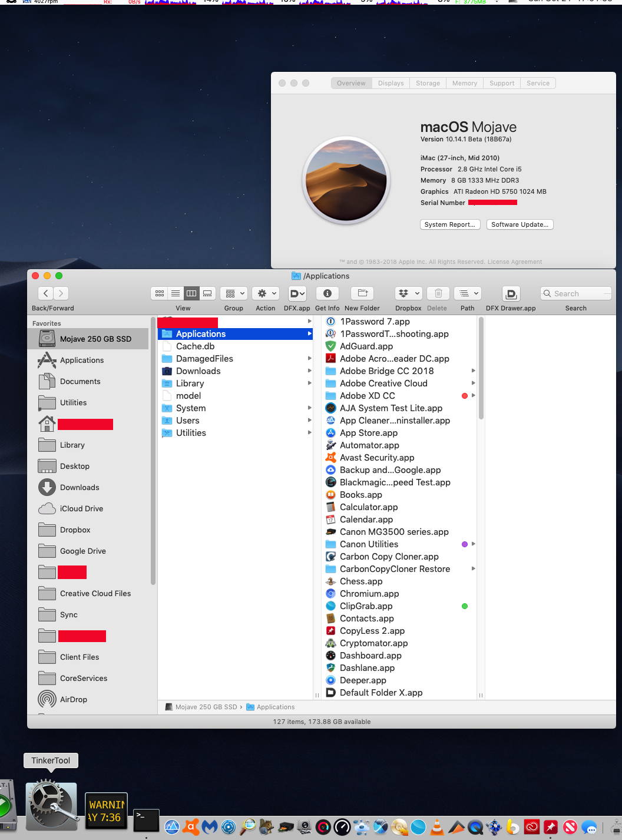Click Mojave 250 GB SSD in path bar
This screenshot has width=622, height=840.
(201, 707)
